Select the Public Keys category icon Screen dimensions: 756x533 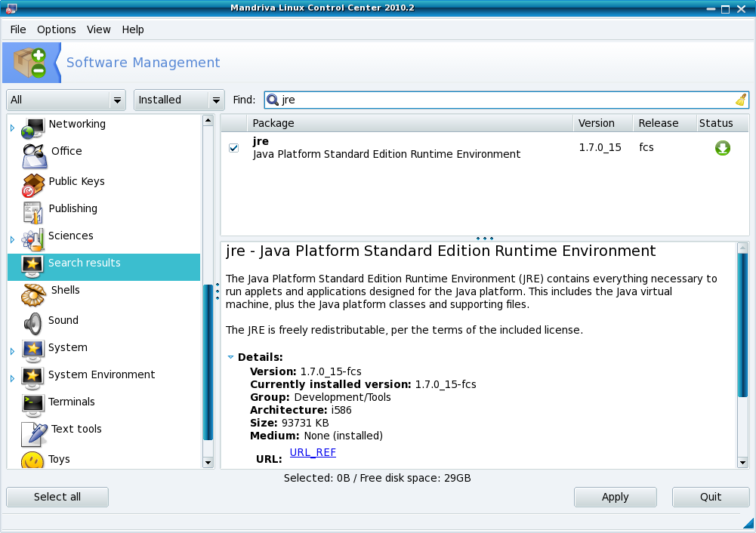click(33, 185)
